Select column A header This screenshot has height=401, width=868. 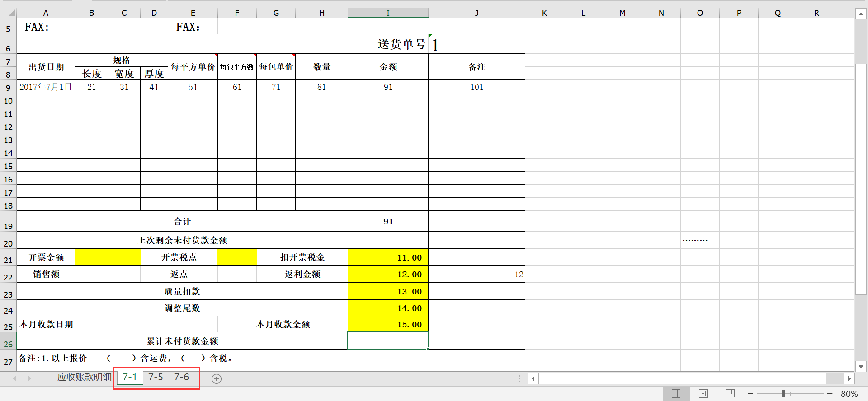[x=46, y=13]
